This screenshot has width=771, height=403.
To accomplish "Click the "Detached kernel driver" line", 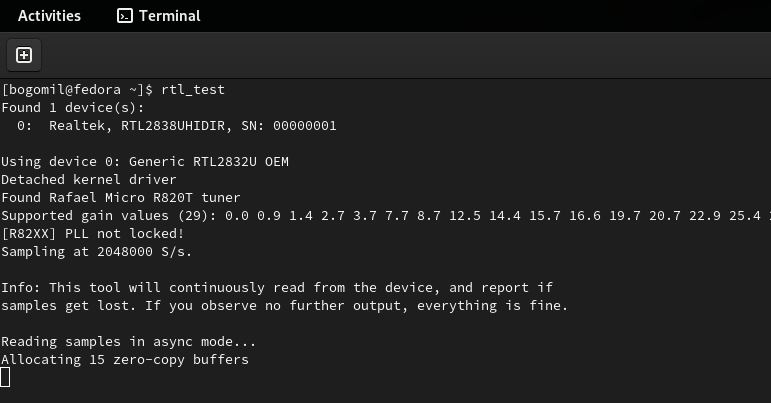I will click(90, 180).
